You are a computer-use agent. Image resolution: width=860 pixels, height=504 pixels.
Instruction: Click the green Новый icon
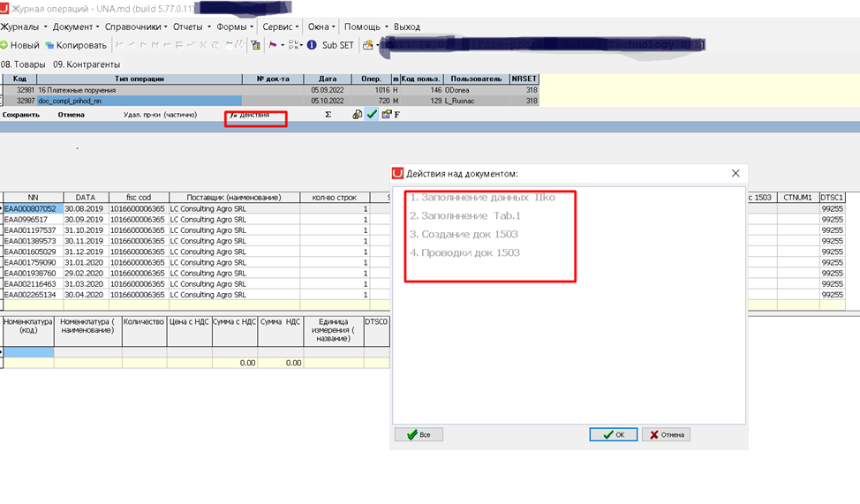click(x=4, y=45)
